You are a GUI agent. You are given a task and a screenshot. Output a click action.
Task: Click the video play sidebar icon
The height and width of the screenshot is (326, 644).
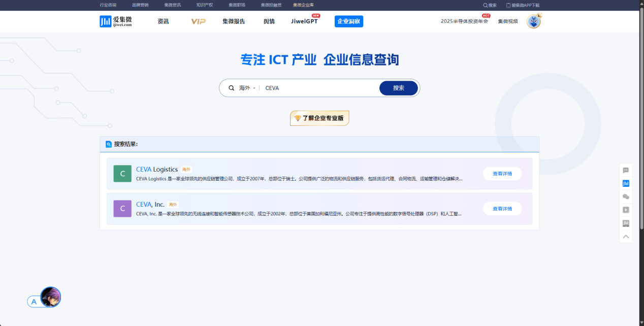point(626,210)
